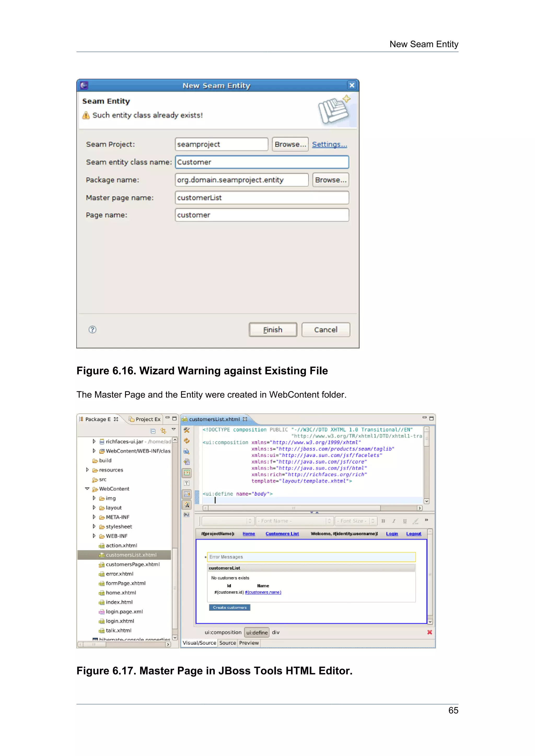The width and height of the screenshot is (535, 756).
Task: Open the Settings... link
Action: (x=329, y=144)
